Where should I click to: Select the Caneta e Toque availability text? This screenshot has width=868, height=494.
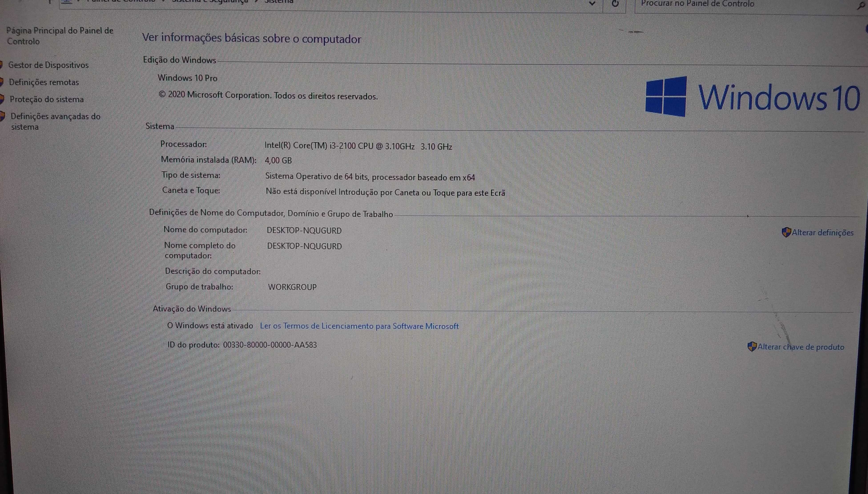coord(385,192)
